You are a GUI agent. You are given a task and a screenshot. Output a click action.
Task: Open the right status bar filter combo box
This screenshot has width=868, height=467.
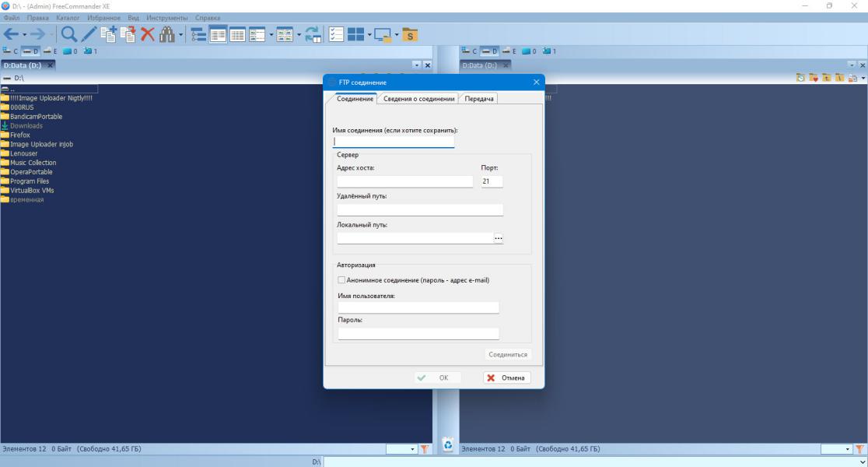point(836,449)
